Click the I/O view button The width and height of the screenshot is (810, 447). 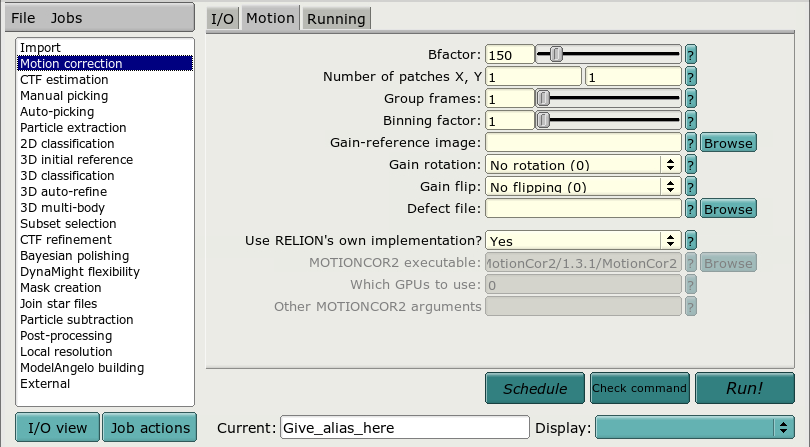click(x=57, y=427)
